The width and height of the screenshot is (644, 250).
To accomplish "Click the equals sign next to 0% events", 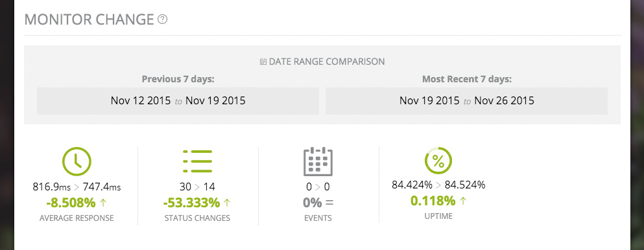I will tap(329, 203).
